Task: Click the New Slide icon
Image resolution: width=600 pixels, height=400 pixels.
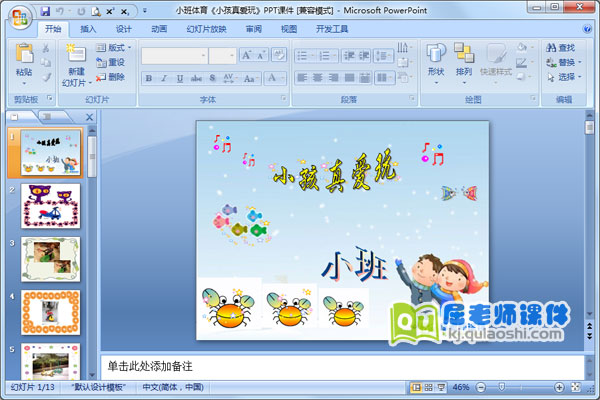Action: (76, 53)
